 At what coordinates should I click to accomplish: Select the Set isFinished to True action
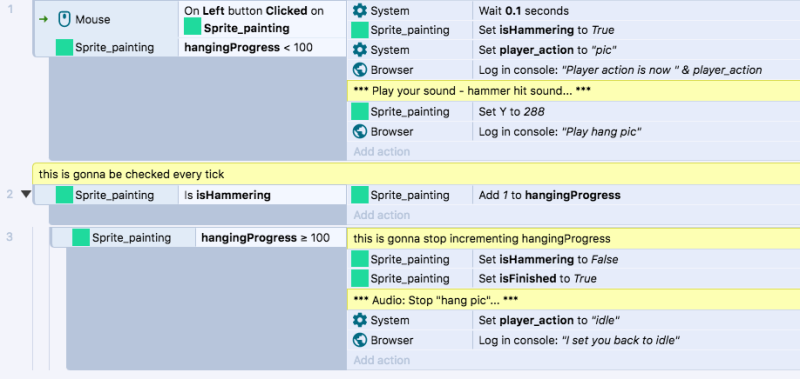coord(573,279)
